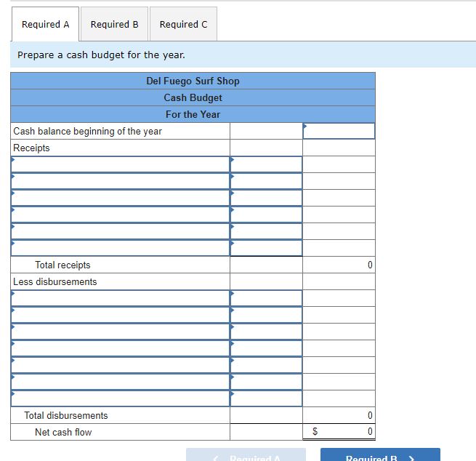Screen dimensions: 476x461
Task: Open the sixth receipts label dropdown
Action: (x=120, y=248)
